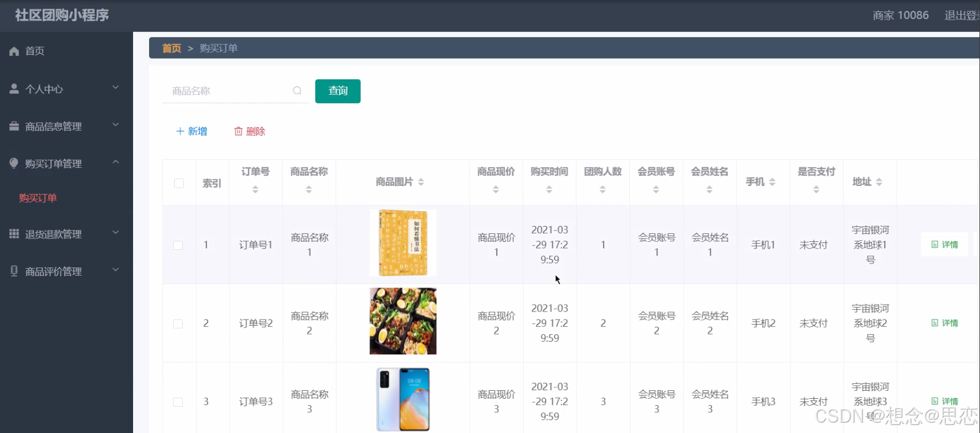980x433 pixels.
Task: Tick the checkbox for 订单号2 row
Action: (178, 323)
